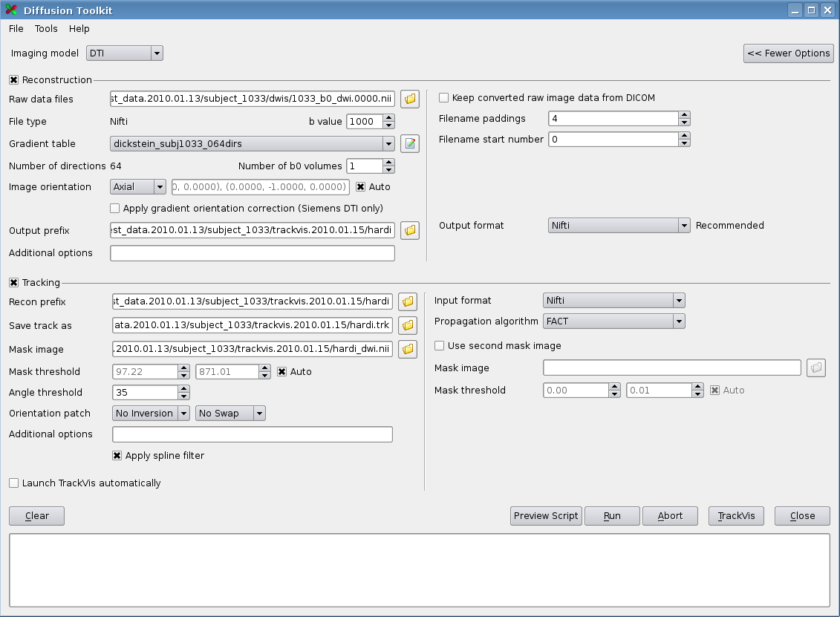Open tracking mask image folder icon
The height and width of the screenshot is (617, 840).
point(408,349)
